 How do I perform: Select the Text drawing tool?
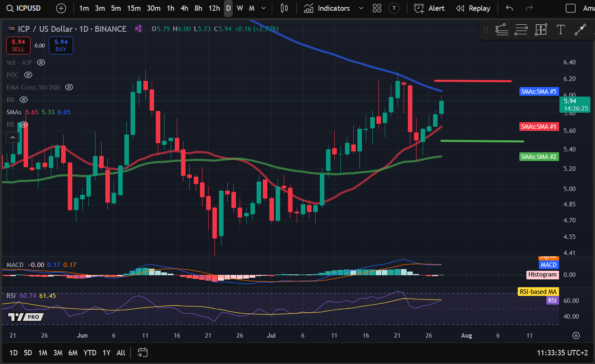tap(560, 30)
